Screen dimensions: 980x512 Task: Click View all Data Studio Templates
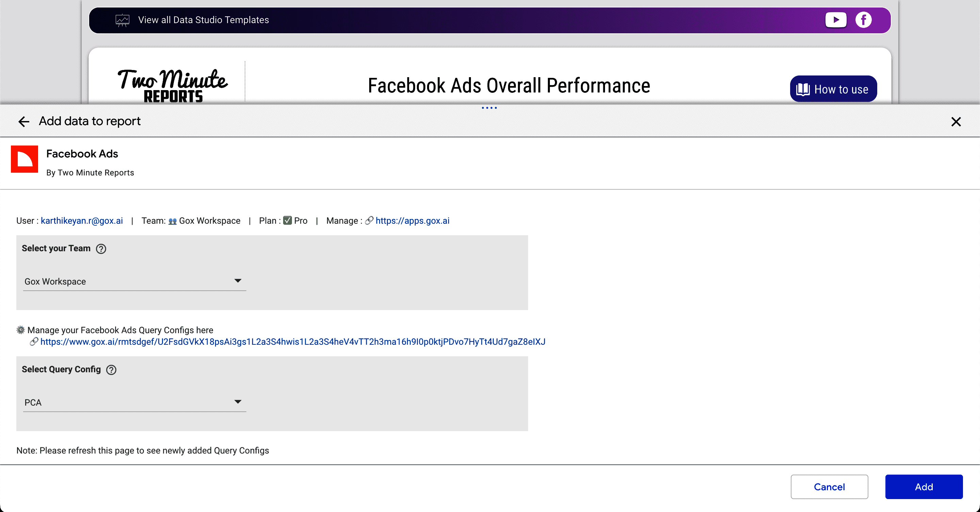coord(203,20)
